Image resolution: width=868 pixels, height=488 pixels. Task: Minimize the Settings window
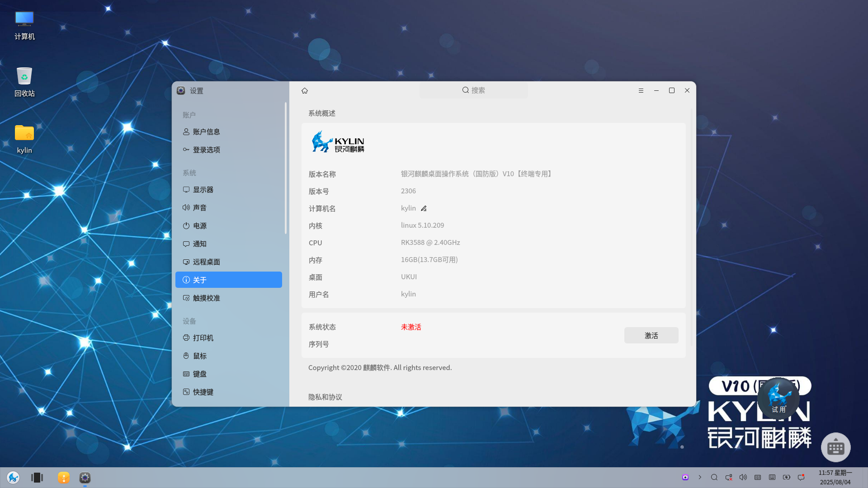click(656, 90)
